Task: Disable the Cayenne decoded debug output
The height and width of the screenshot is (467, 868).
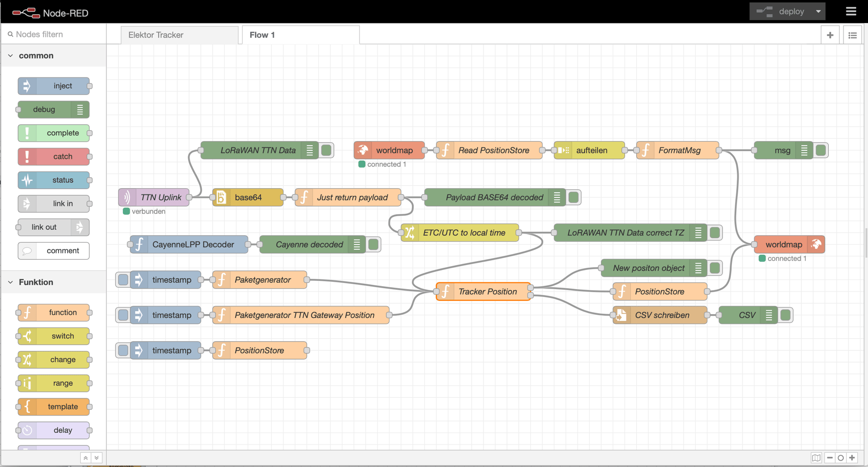Action: [373, 245]
